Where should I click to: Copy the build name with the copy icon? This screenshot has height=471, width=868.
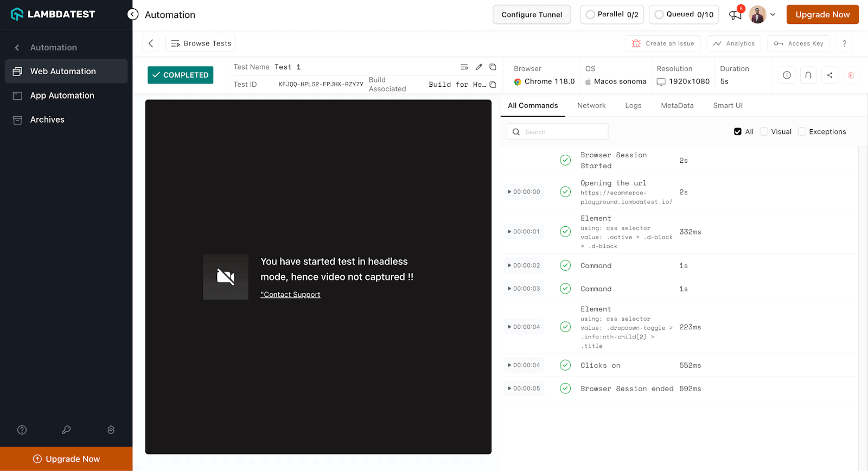493,85
